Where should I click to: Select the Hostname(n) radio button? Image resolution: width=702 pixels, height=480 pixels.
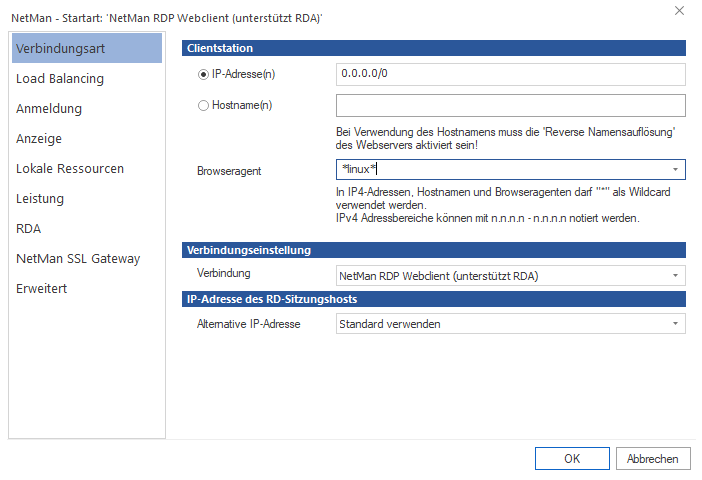(204, 105)
